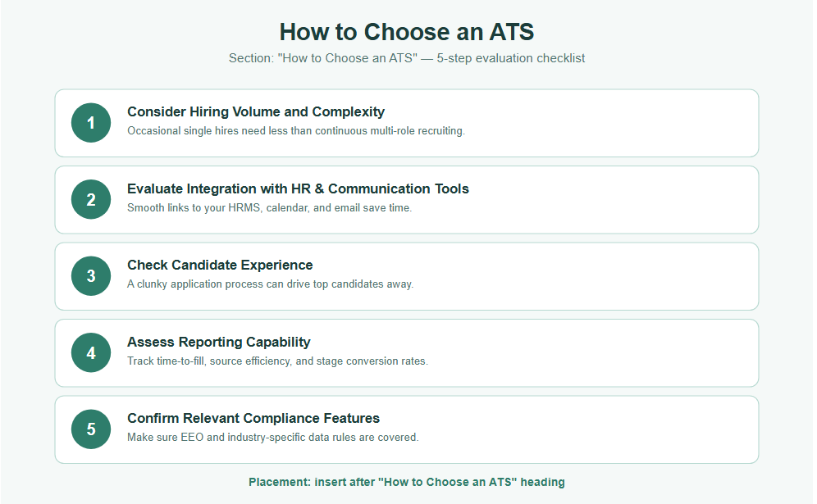The height and width of the screenshot is (504, 817).
Task: Click 'Make sure EEO and industry-specific' description
Action: [273, 438]
